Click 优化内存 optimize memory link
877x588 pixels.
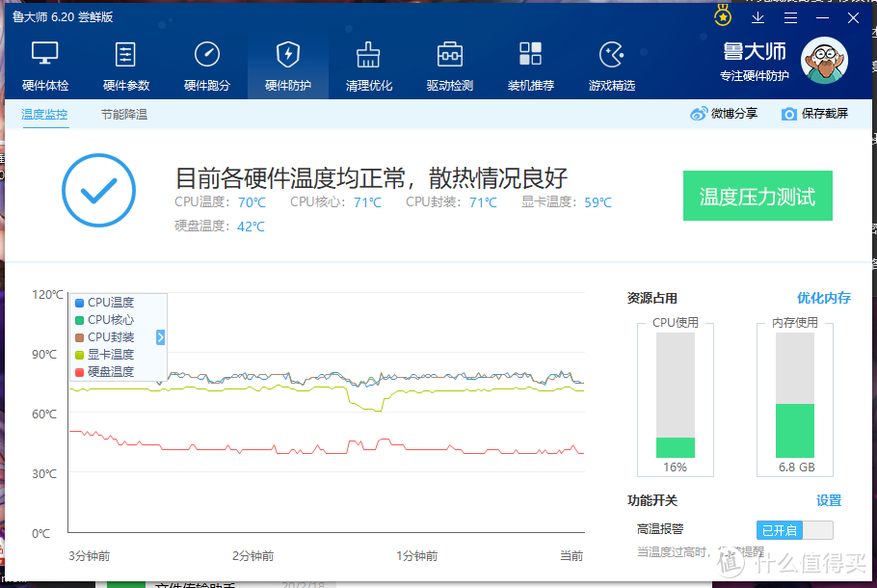824,298
